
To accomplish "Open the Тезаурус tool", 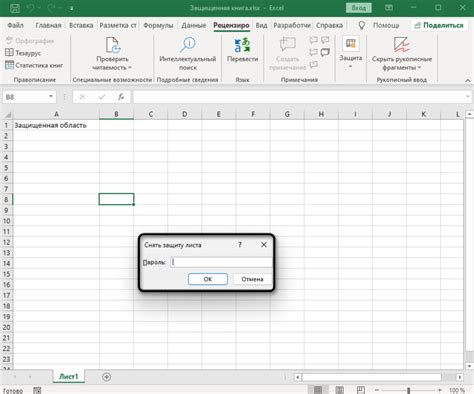I will click(x=23, y=53).
